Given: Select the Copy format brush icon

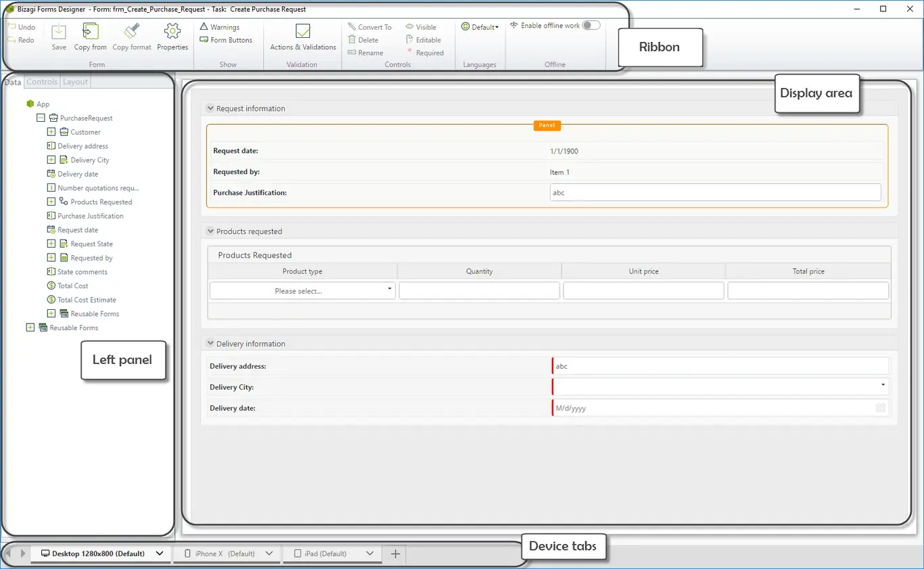Looking at the screenshot, I should [132, 32].
